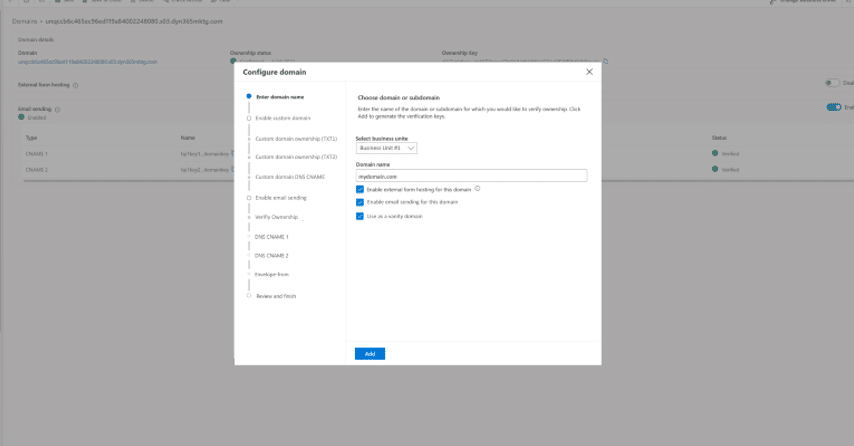Close the Configure domain dialog
Viewport: 854px width, 446px height.
click(x=589, y=72)
